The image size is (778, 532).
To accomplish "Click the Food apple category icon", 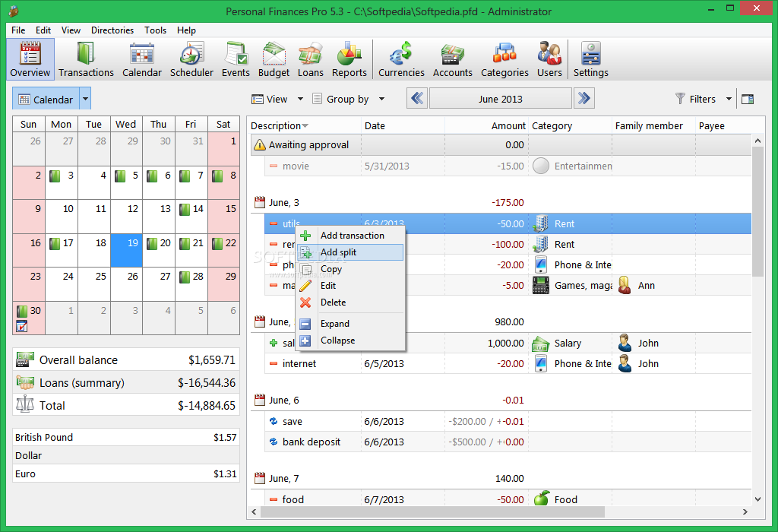I will click(x=541, y=499).
